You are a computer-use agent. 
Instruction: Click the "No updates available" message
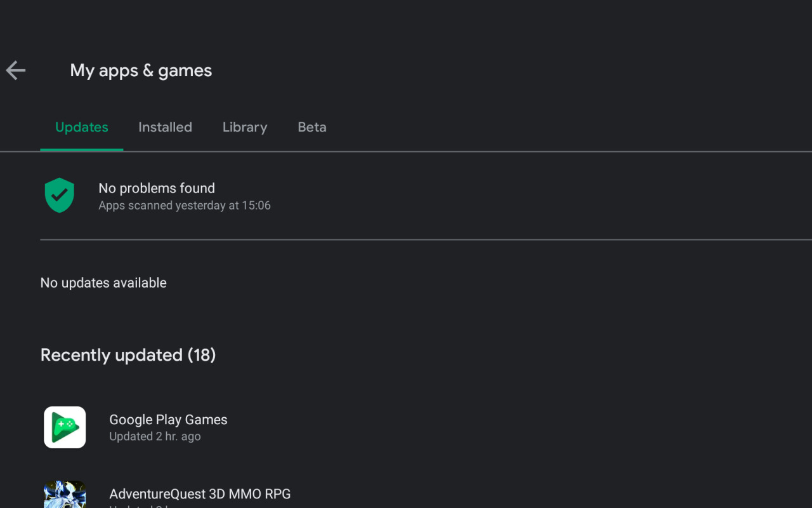tap(103, 283)
